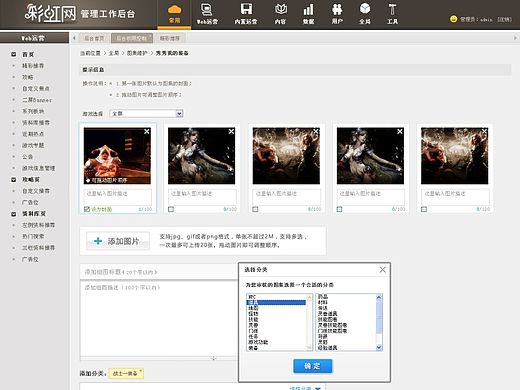Tick the cover checkbox under the fourth image
The width and height of the screenshot is (520, 390).
(x=339, y=209)
